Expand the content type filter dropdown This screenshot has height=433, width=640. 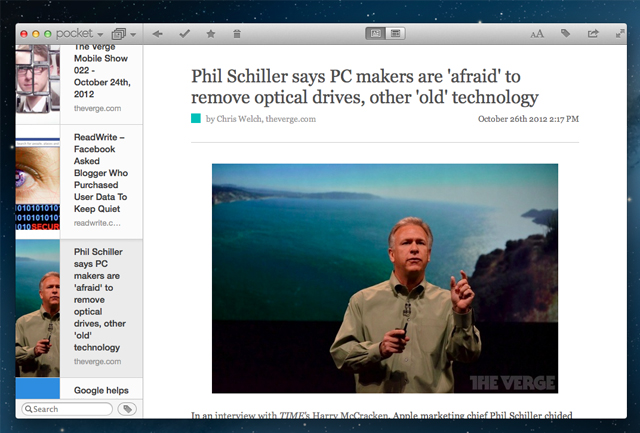[x=124, y=33]
